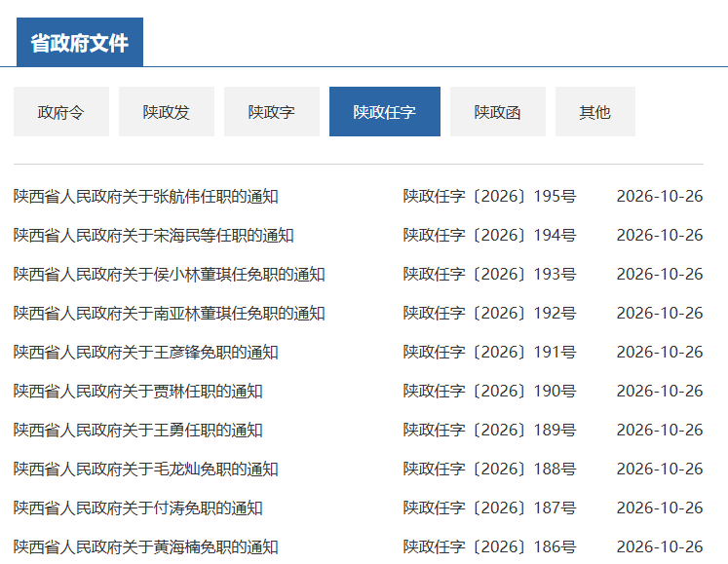Viewport: 728px width, 564px height.
Task: Switch to the 其他 tab
Action: 595,111
